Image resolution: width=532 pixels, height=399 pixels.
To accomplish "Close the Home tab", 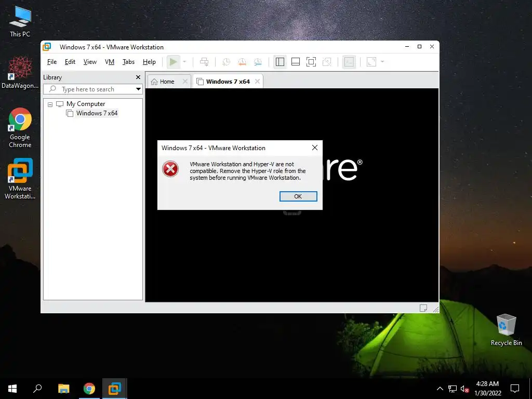I will point(185,82).
